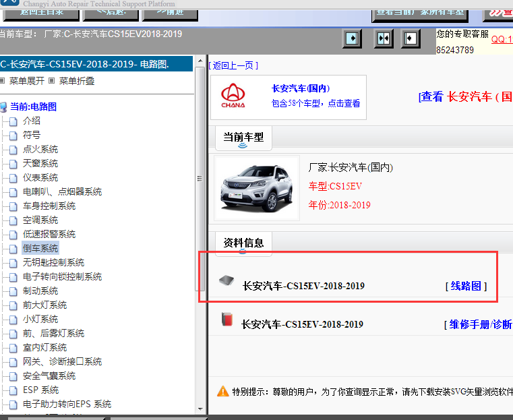Click the 年份:2018-2019 red text
Image resolution: width=513 pixels, height=420 pixels.
click(x=339, y=205)
